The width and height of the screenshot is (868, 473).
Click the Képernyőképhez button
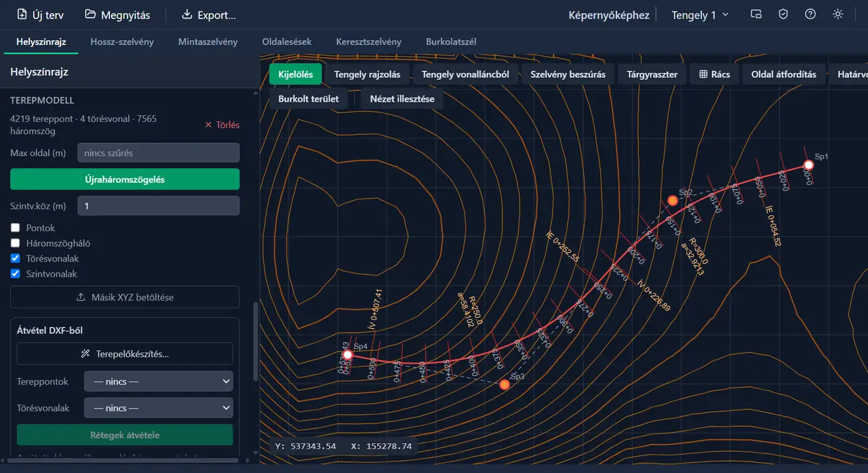[609, 15]
